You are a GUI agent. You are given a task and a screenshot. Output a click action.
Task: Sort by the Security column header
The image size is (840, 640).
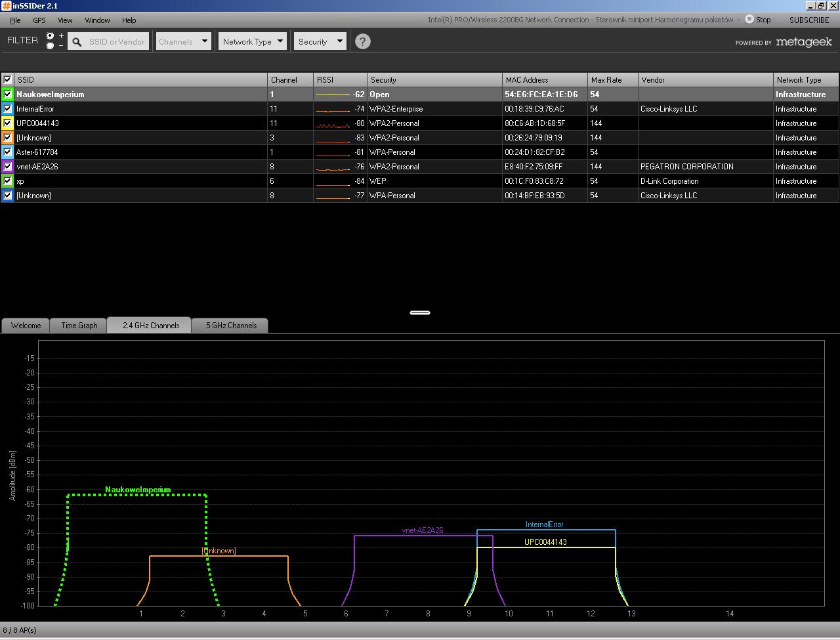[434, 80]
